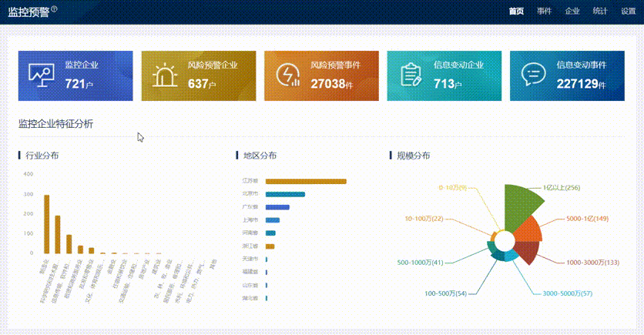Click the 信息变动企业 clipboard pencil icon
The image size is (644, 335).
click(x=411, y=75)
